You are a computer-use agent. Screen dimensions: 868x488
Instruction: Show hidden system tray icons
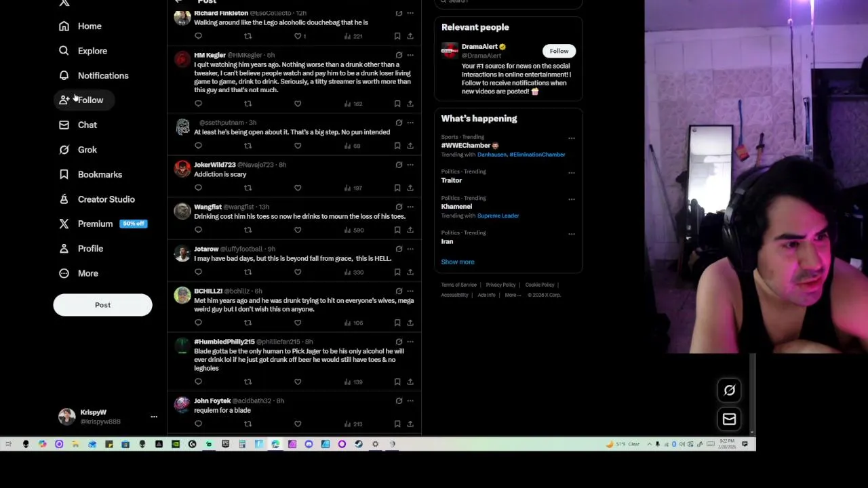coord(649,445)
